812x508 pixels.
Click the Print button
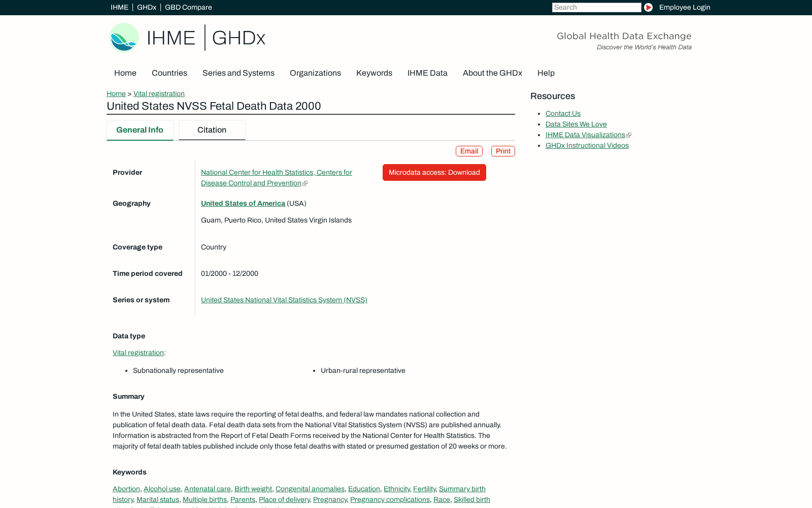(503, 151)
